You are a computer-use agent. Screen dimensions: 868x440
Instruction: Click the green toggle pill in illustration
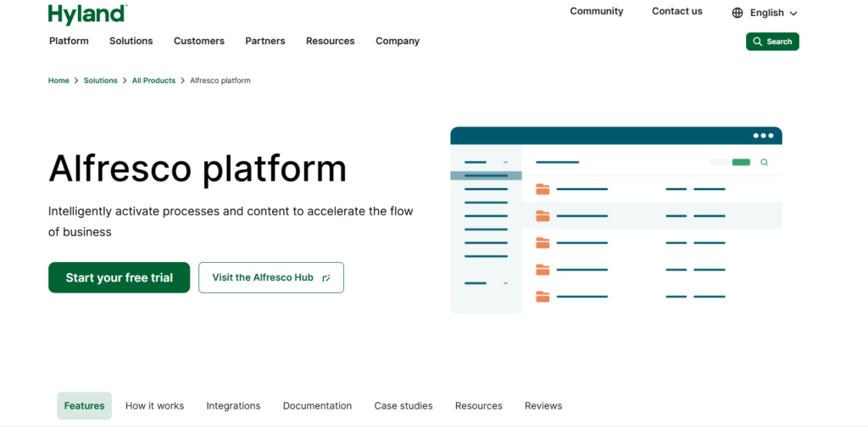pos(741,162)
